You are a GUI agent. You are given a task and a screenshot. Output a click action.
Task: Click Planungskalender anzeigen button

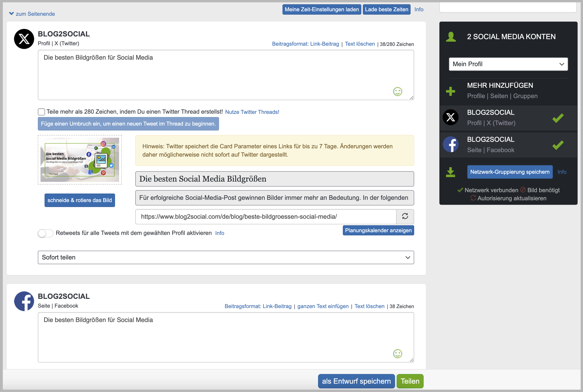click(x=378, y=230)
